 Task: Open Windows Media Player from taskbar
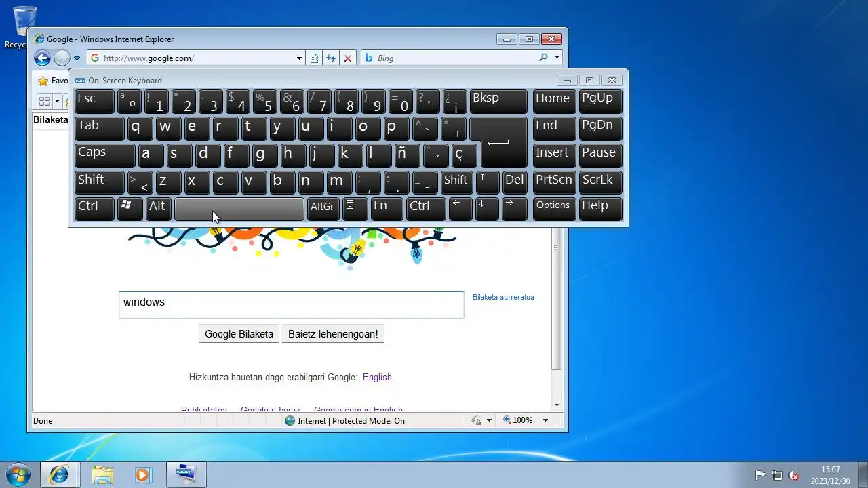pyautogui.click(x=142, y=474)
